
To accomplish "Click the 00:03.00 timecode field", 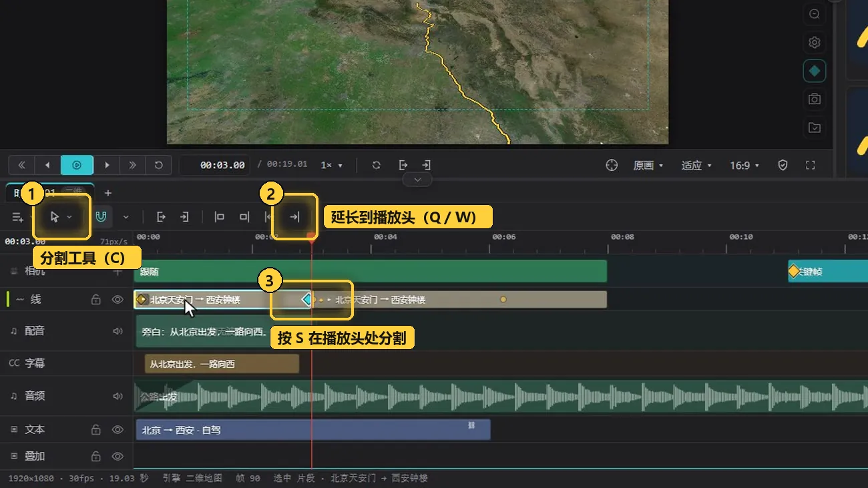I will (215, 165).
